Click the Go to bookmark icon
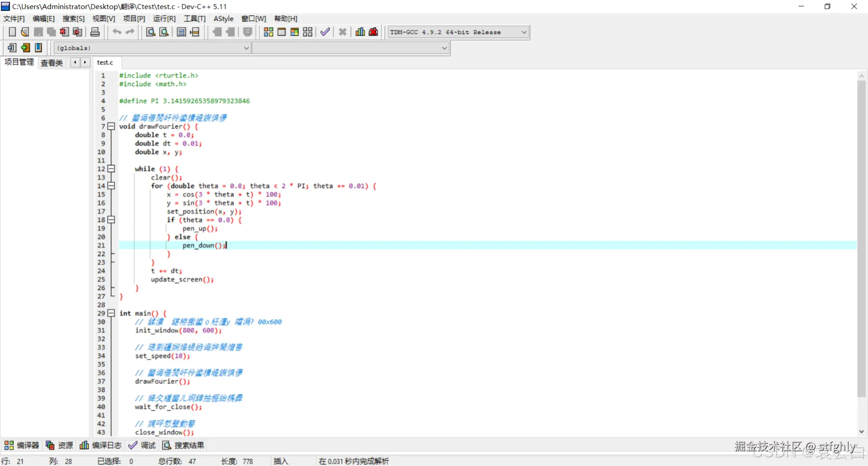Screen dimensions: 868x466 [38, 48]
